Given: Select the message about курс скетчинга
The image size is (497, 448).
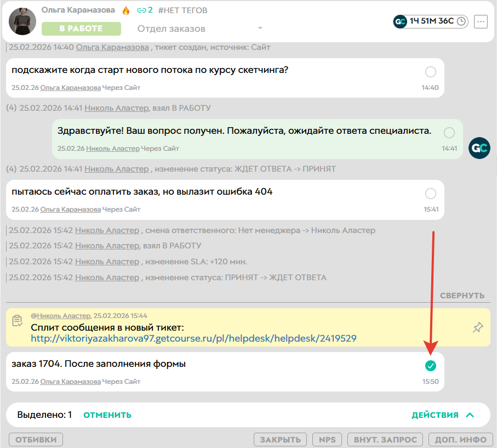Looking at the screenshot, I should tap(431, 72).
